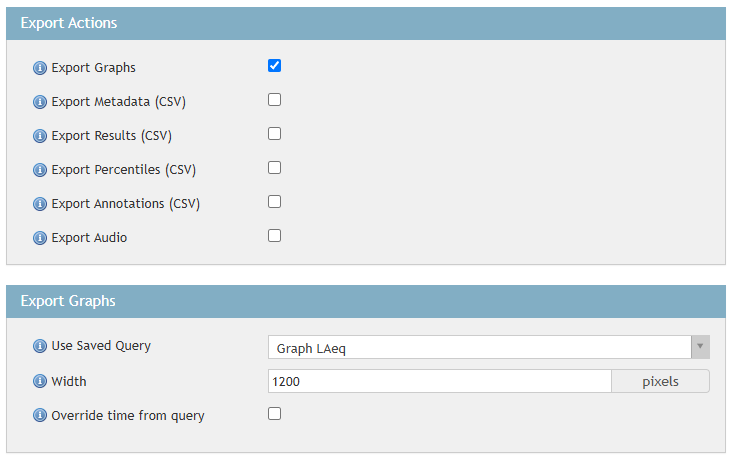Toggle Override time from query checkbox
The height and width of the screenshot is (457, 732).
pyautogui.click(x=275, y=414)
